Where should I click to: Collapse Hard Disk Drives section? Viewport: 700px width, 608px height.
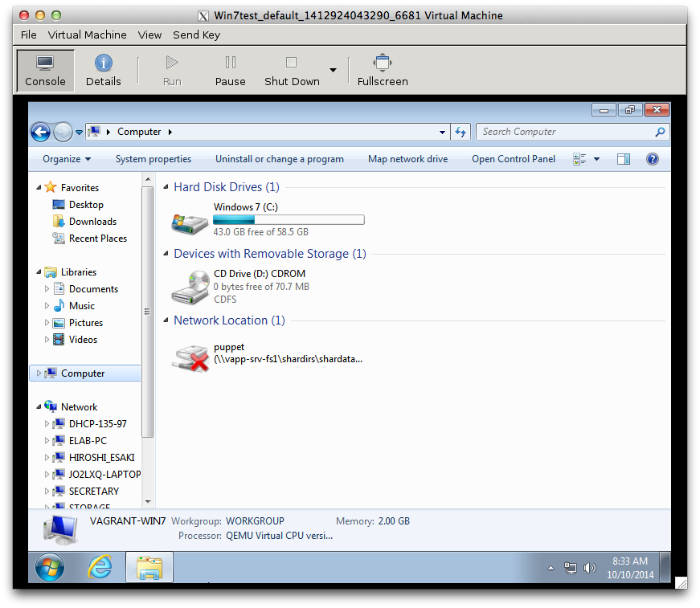click(x=166, y=187)
